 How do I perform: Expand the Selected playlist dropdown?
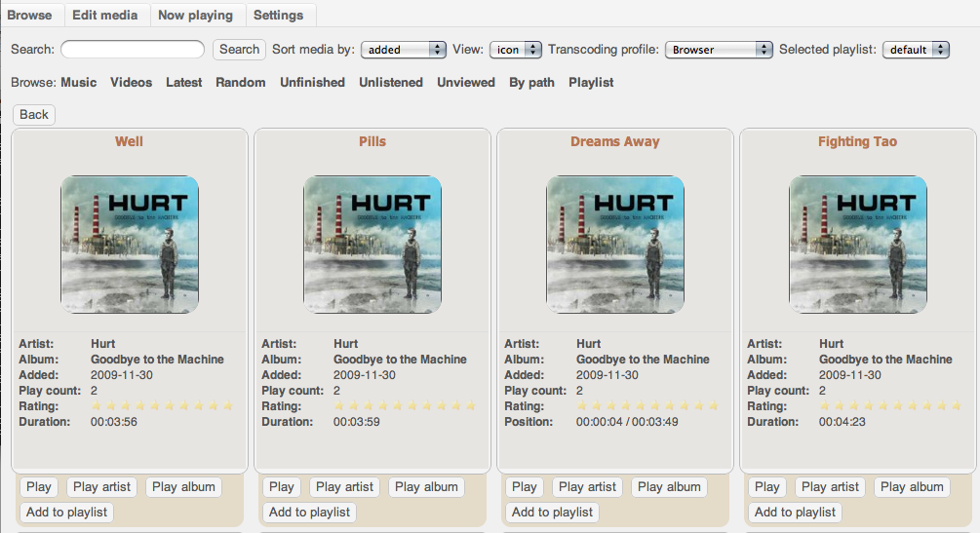(916, 50)
